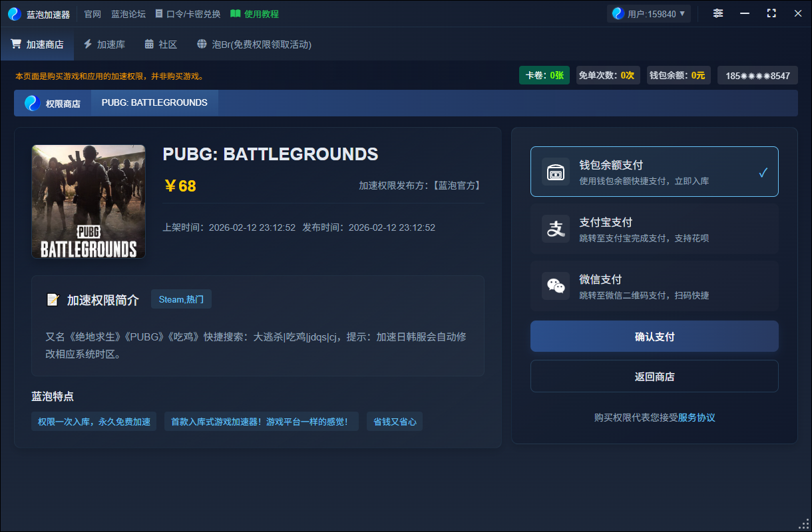The height and width of the screenshot is (532, 812).
Task: Click the ¥68 price text
Action: pyautogui.click(x=180, y=186)
